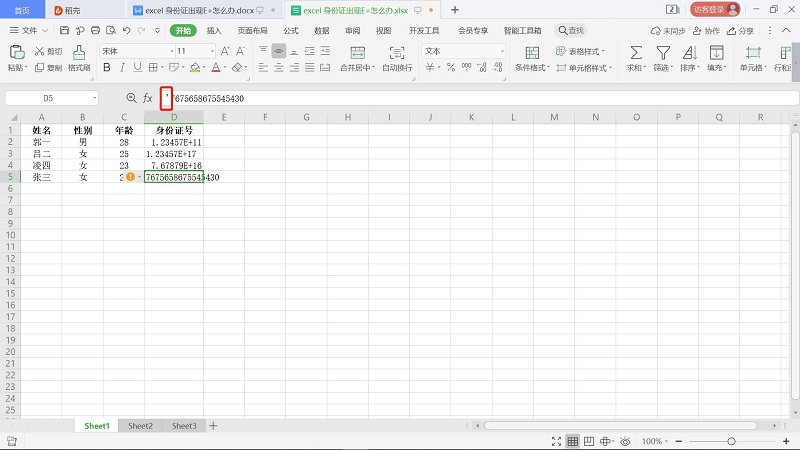Click the 分享 (Share) button
Viewport: 800px width, 450px height.
tap(741, 31)
